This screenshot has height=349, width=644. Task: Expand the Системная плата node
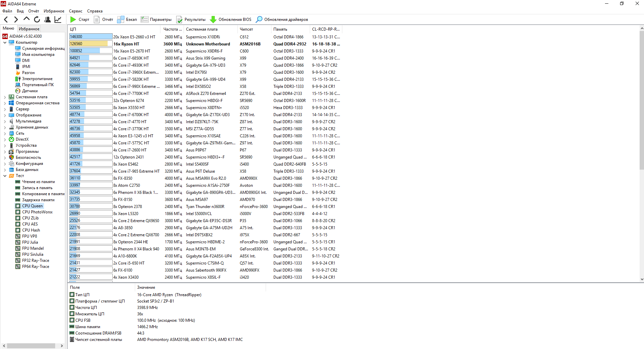click(x=5, y=97)
